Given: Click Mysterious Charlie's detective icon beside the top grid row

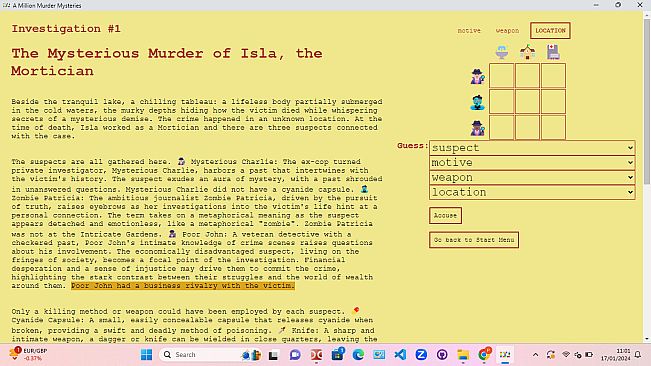Looking at the screenshot, I should [477, 76].
